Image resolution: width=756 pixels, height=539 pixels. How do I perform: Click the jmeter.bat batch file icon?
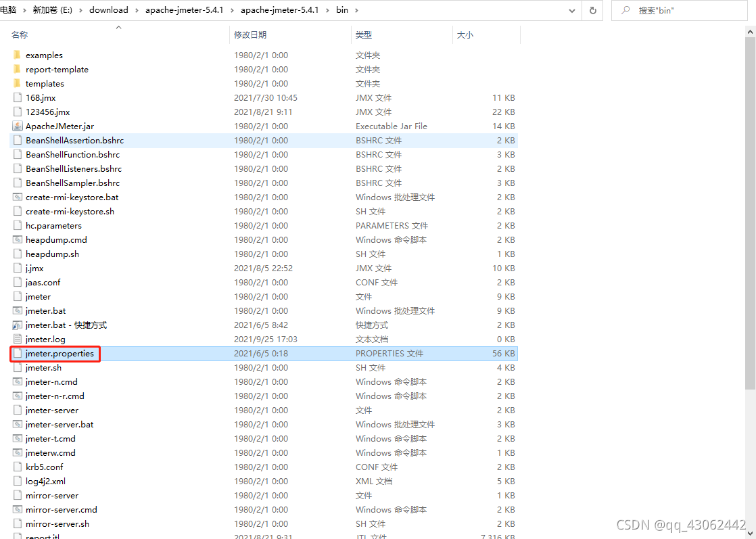(18, 310)
